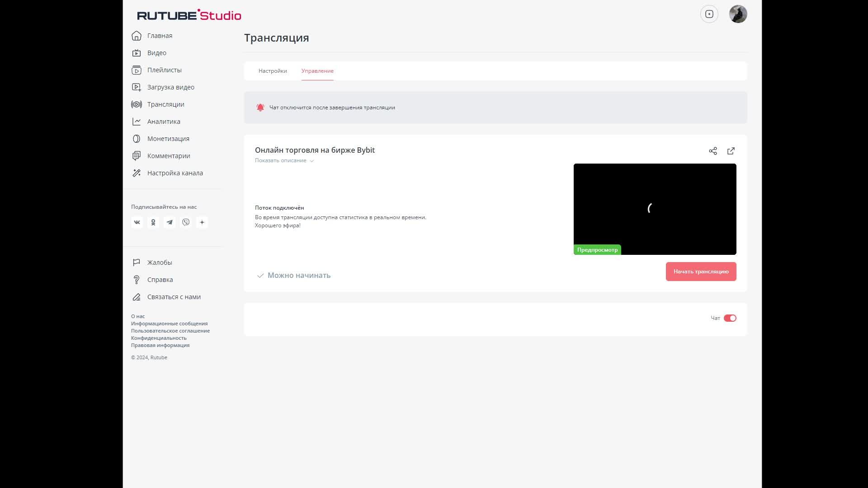Go to Аналитика menu item
This screenshot has width=868, height=488.
[164, 122]
